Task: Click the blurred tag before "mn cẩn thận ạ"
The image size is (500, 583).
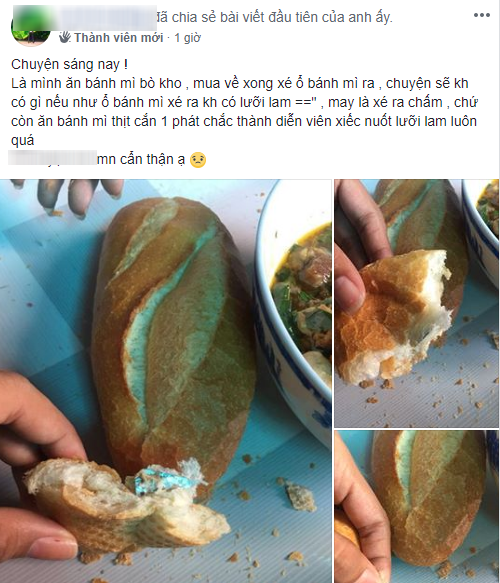Action: tap(52, 158)
